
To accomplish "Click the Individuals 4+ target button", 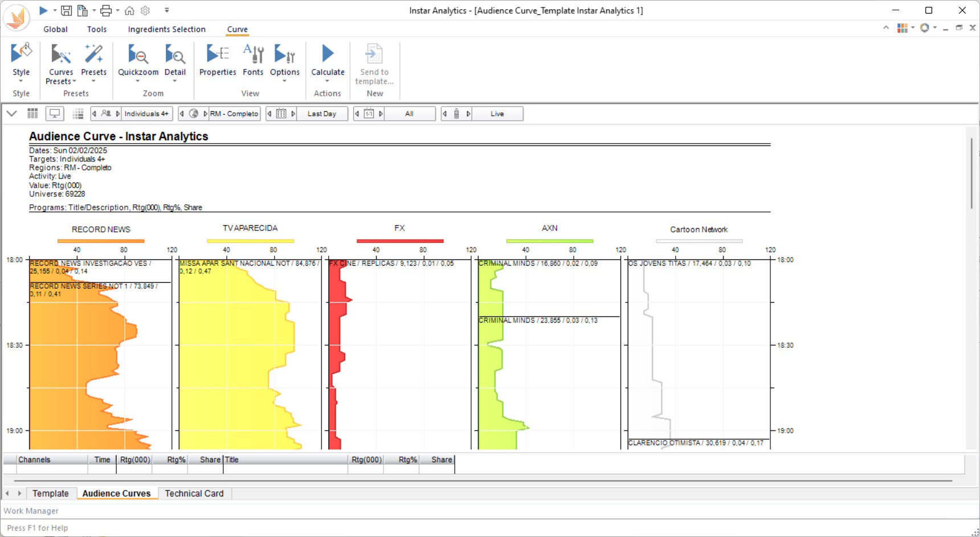I will (146, 113).
